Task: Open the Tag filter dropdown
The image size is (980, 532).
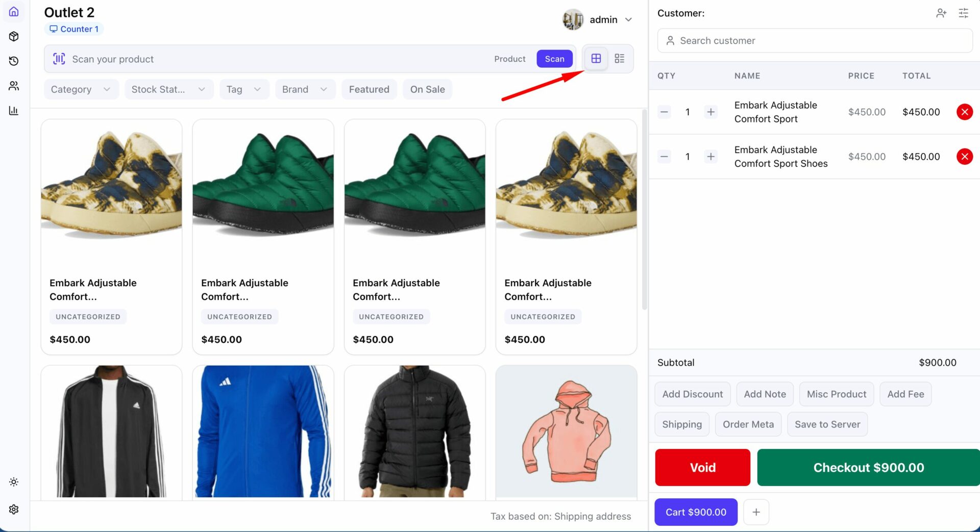Action: [244, 89]
